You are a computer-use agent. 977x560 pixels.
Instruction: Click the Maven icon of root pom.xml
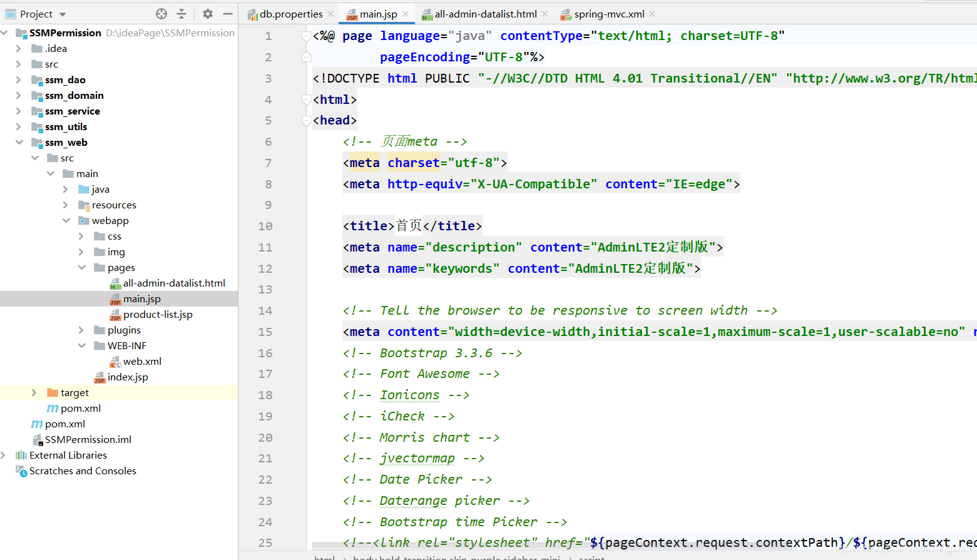(x=37, y=424)
